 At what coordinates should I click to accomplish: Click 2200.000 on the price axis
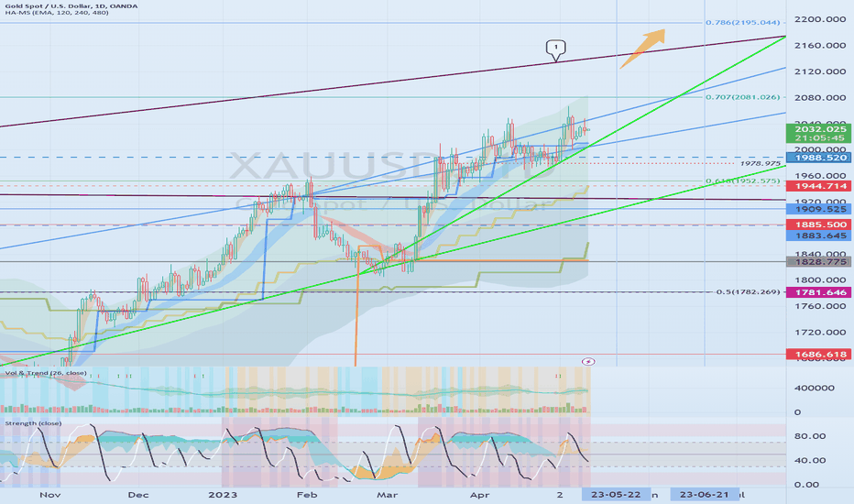pyautogui.click(x=820, y=19)
